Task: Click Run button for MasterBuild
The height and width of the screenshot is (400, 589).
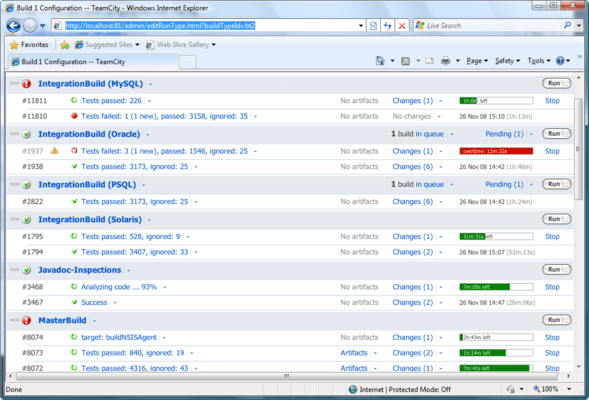Action: pyautogui.click(x=554, y=320)
